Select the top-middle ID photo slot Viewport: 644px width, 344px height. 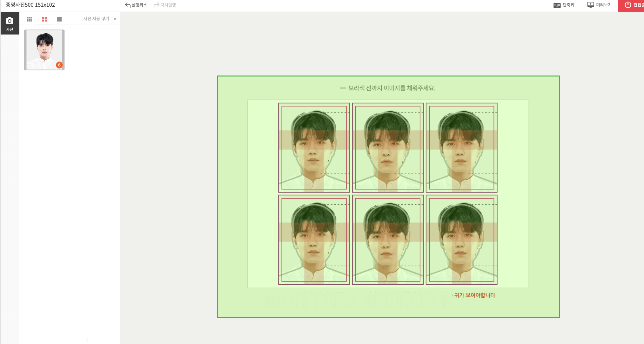388,148
